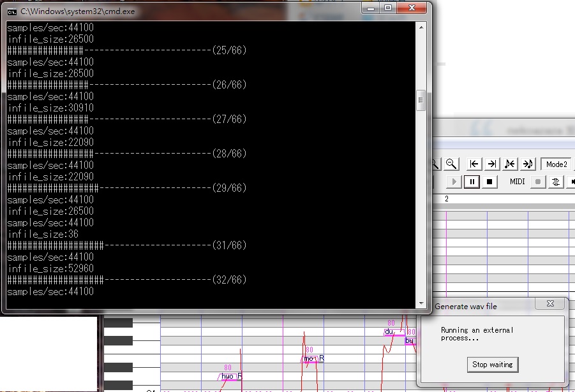The image size is (575, 392).
Task: Stop playback with the square stop button
Action: click(489, 182)
